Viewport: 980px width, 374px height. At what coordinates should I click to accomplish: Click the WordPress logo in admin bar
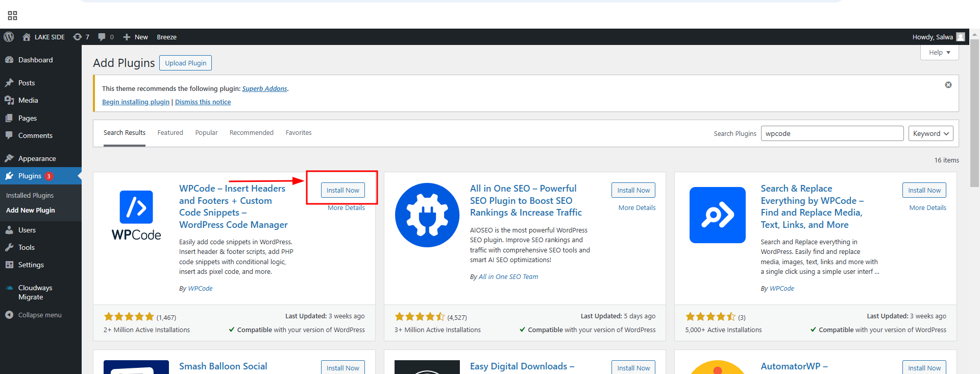[9, 37]
